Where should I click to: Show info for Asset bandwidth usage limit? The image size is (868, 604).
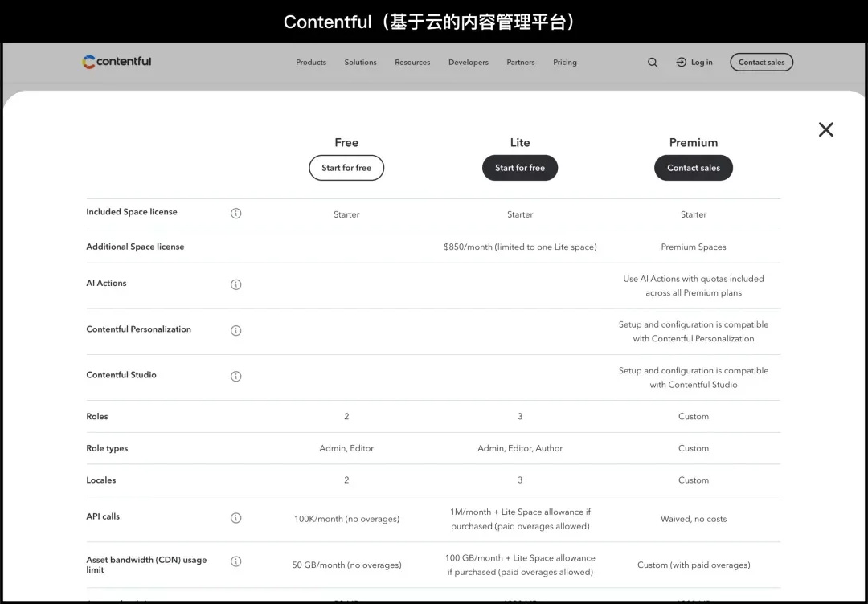(235, 561)
